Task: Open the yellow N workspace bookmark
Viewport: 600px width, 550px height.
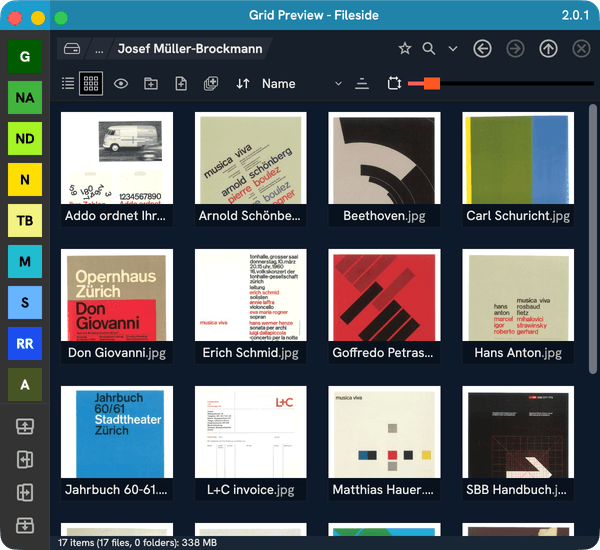Action: (25, 179)
